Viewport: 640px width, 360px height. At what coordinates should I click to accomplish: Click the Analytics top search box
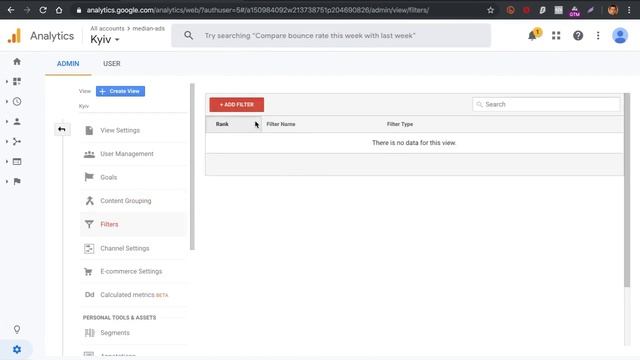[331, 36]
